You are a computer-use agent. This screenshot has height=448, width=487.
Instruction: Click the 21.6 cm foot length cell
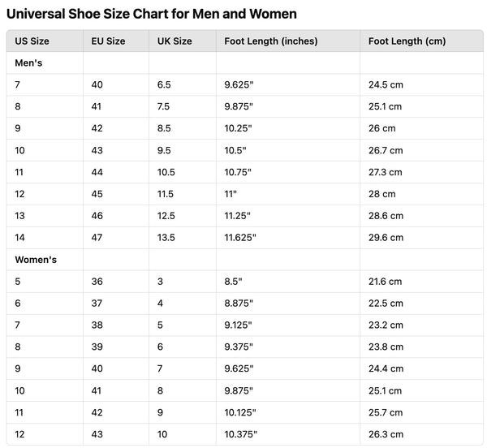tap(385, 282)
